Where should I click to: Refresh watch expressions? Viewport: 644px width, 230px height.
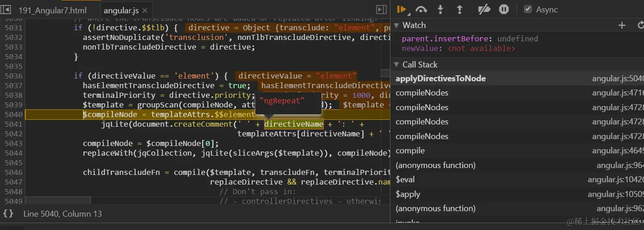[x=640, y=25]
